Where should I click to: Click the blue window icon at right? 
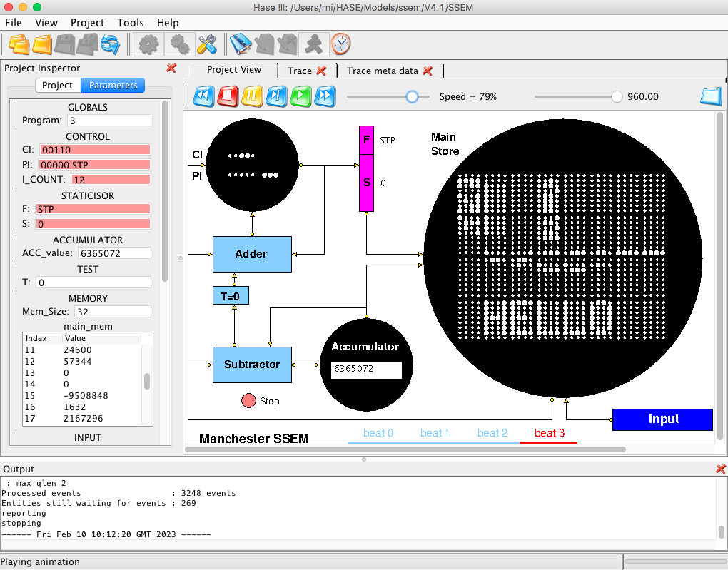click(x=711, y=96)
